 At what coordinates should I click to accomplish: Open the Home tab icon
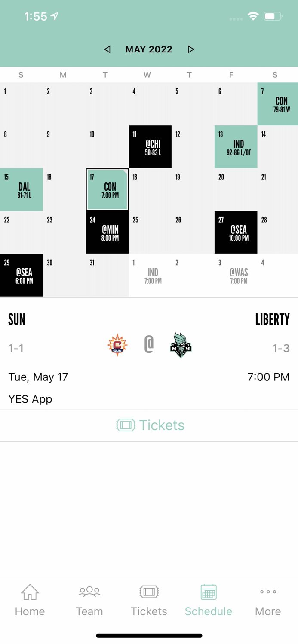point(30,592)
